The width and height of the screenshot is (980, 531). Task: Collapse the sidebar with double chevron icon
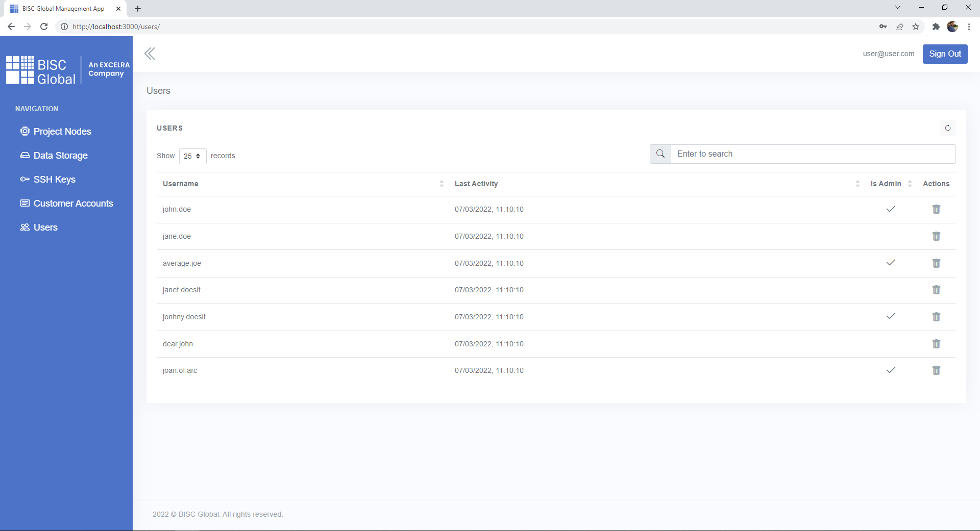(x=150, y=54)
